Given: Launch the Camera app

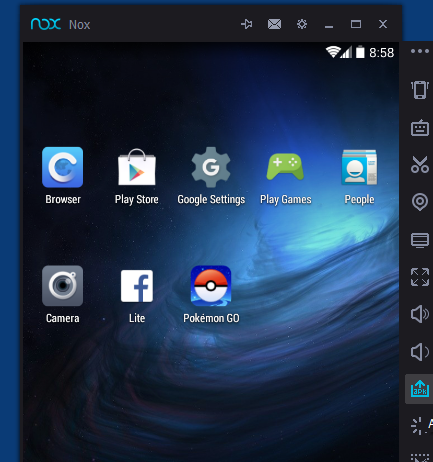Looking at the screenshot, I should pos(63,286).
